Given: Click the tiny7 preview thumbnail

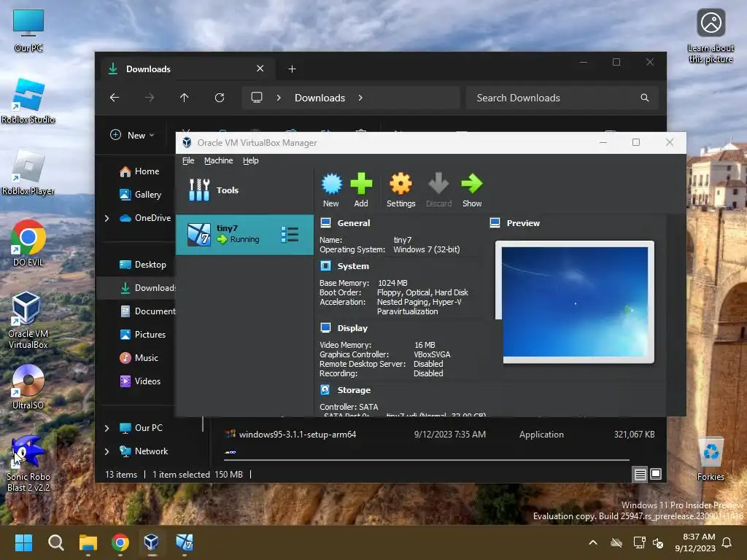Looking at the screenshot, I should pyautogui.click(x=575, y=302).
